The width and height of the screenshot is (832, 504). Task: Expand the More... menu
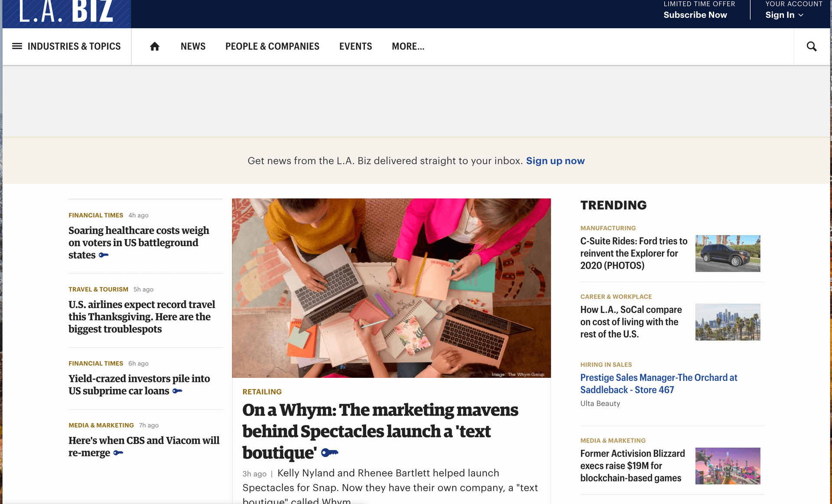(x=408, y=46)
